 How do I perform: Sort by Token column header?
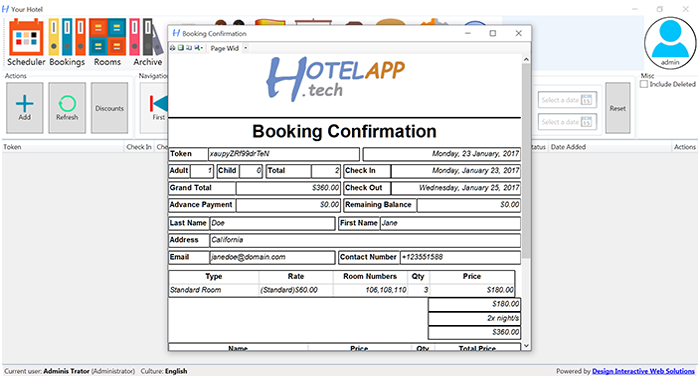click(62, 147)
